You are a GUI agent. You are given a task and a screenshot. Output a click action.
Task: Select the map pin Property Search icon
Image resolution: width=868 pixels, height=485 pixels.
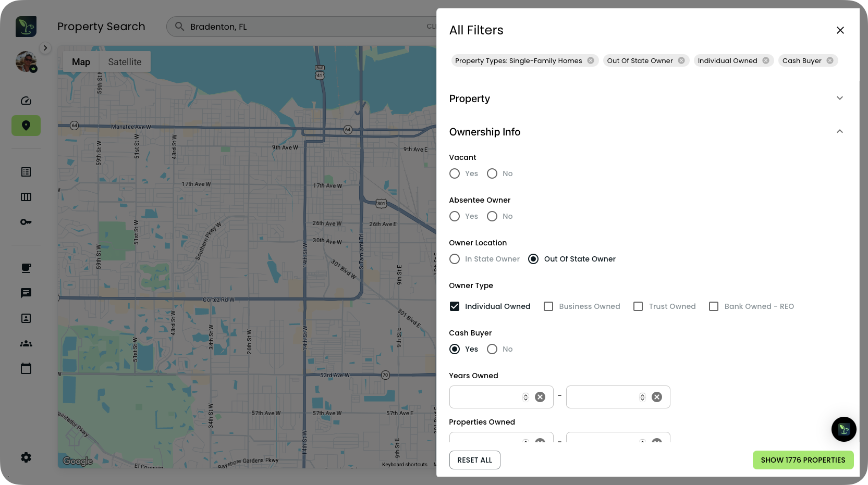pos(26,126)
